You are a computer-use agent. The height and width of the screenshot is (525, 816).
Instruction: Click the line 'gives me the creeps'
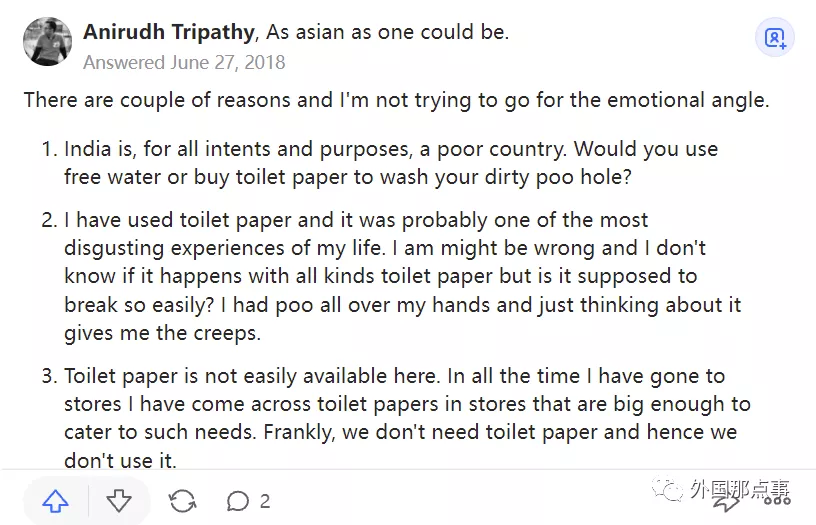tap(163, 332)
